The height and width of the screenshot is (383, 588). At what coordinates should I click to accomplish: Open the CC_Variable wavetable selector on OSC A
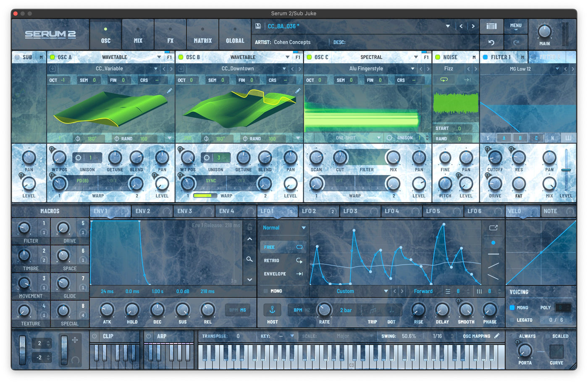point(110,68)
